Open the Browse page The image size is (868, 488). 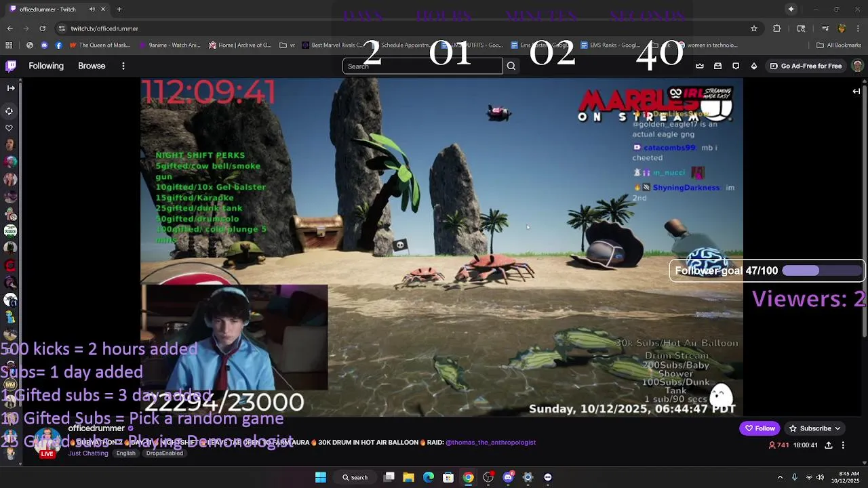tap(92, 66)
